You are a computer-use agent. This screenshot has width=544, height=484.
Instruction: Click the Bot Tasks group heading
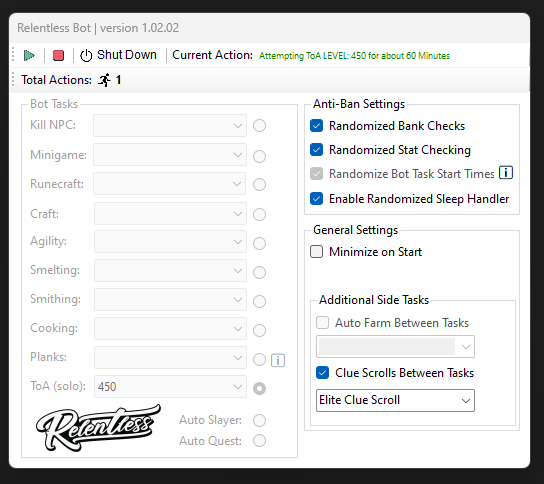[54, 104]
